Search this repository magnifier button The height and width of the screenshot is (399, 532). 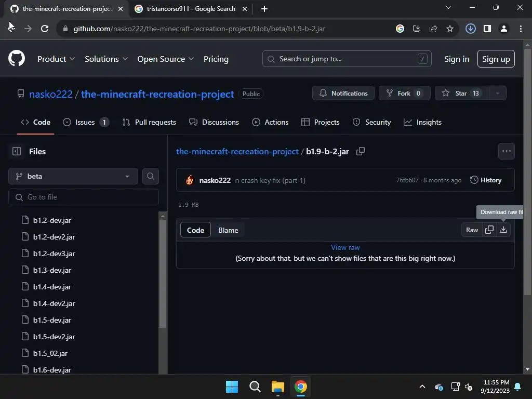point(151,176)
